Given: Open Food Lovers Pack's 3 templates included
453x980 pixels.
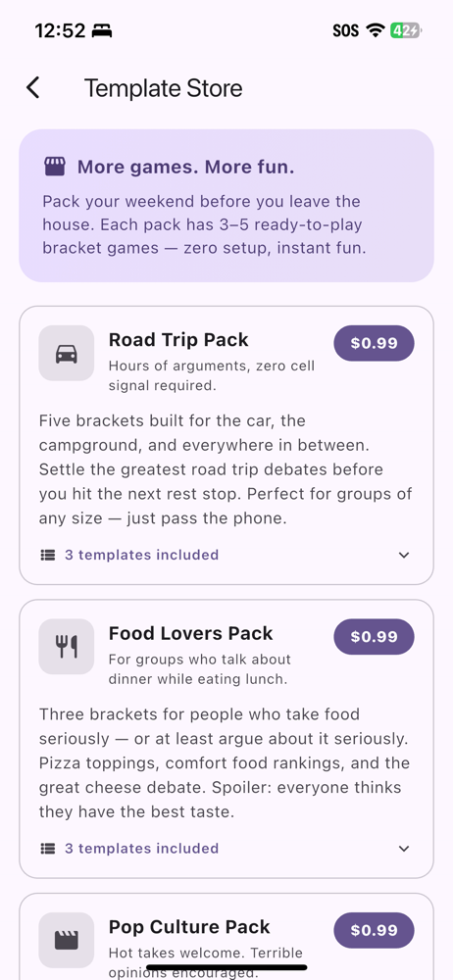Looking at the screenshot, I should (141, 849).
